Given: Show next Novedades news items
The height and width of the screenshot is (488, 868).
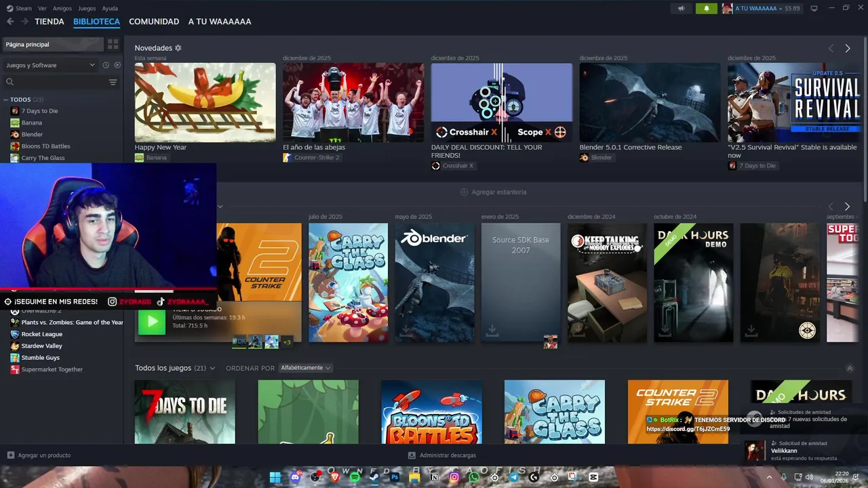Looking at the screenshot, I should pyautogui.click(x=847, y=48).
